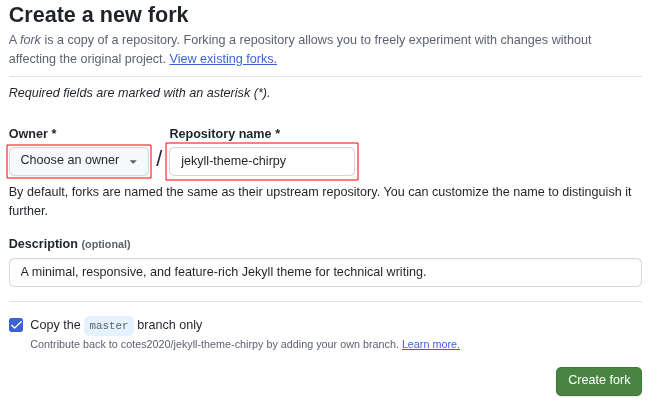Click the caret arrow in owner selector
The height and width of the screenshot is (403, 648).
click(133, 162)
